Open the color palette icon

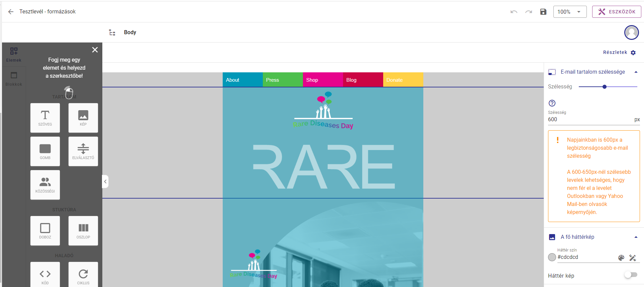coord(621,258)
